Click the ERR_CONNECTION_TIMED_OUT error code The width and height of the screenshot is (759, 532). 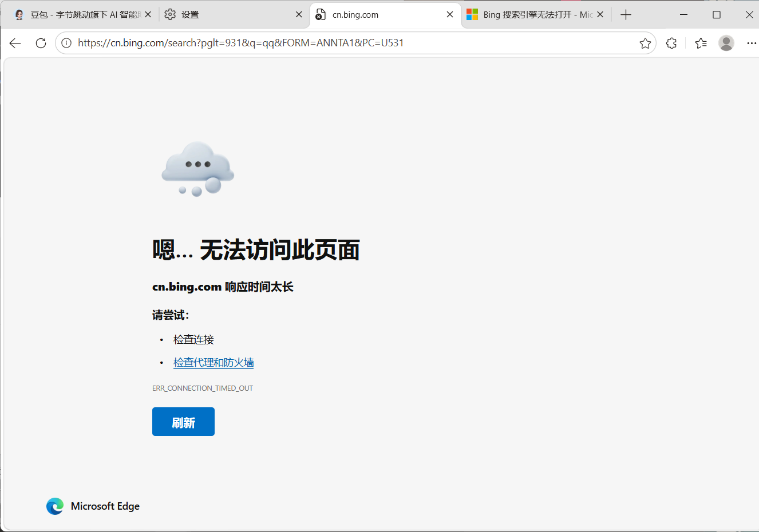[x=203, y=388]
